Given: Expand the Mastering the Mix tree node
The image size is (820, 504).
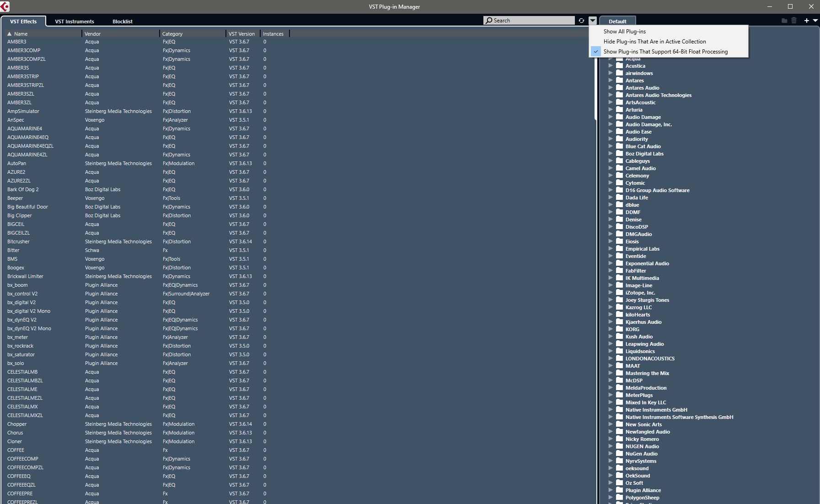Looking at the screenshot, I should 611,373.
